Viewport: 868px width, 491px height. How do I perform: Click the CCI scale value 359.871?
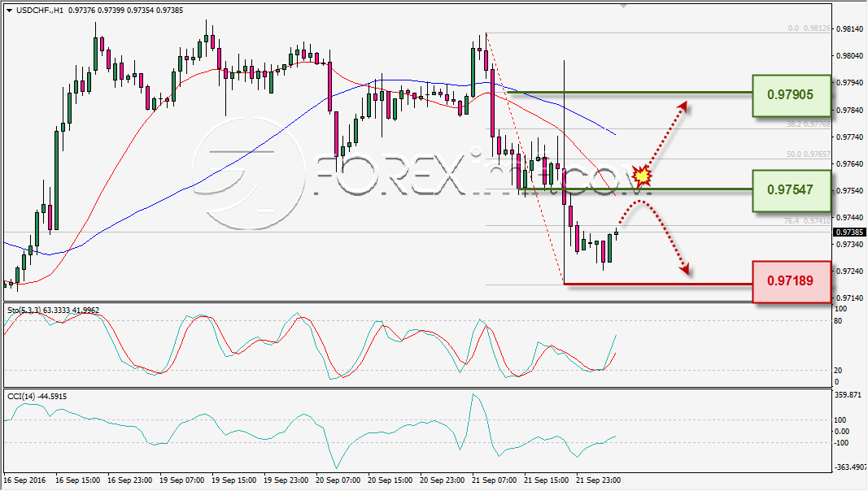pos(848,395)
